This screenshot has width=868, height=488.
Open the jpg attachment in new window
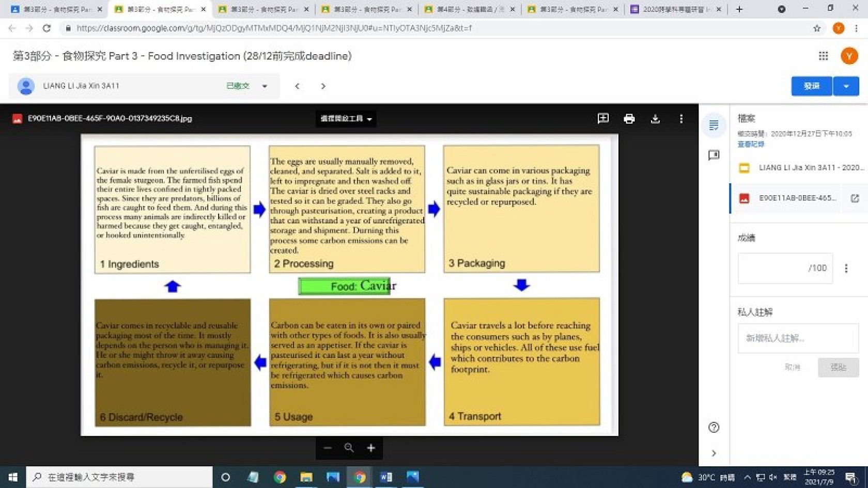855,198
